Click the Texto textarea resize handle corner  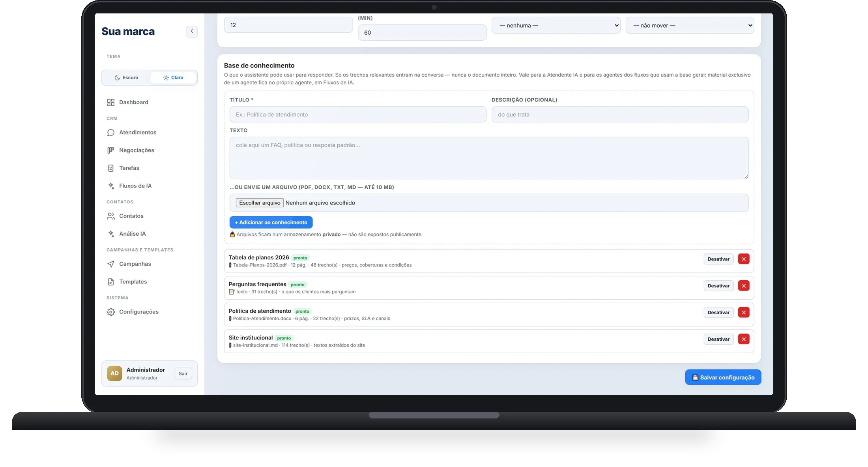[x=746, y=177]
